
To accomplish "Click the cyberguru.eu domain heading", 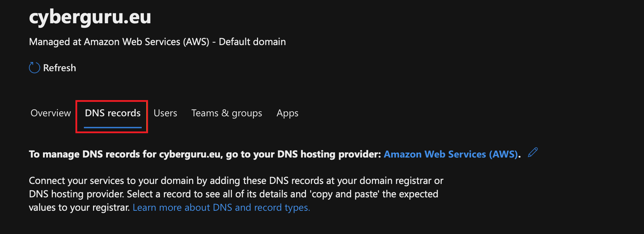I will 90,17.
